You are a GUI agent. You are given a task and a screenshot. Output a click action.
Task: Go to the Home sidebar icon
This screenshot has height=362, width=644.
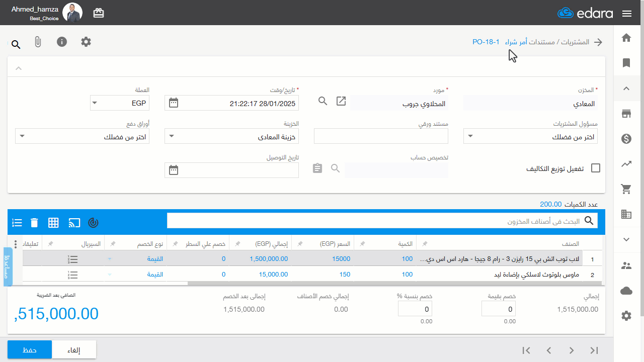(626, 38)
